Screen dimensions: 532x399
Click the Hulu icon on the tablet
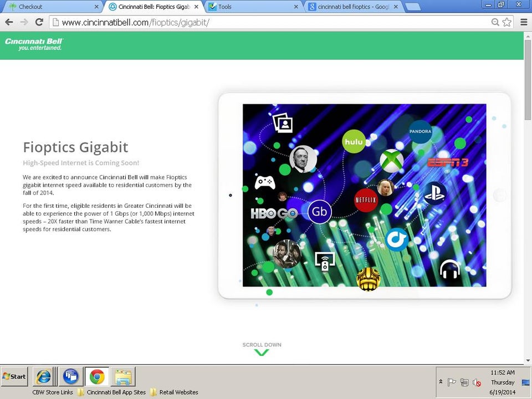tap(354, 141)
